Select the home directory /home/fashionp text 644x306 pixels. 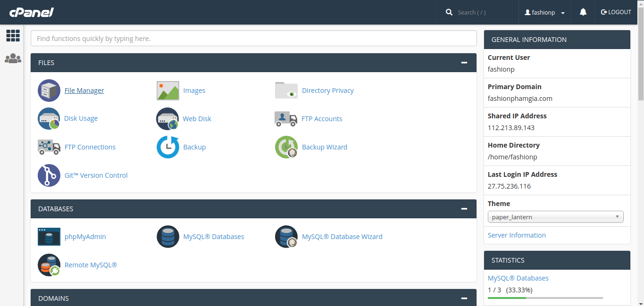(512, 157)
